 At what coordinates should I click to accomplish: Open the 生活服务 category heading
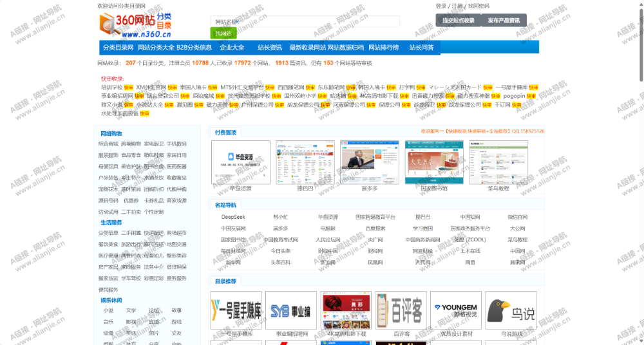pos(111,222)
